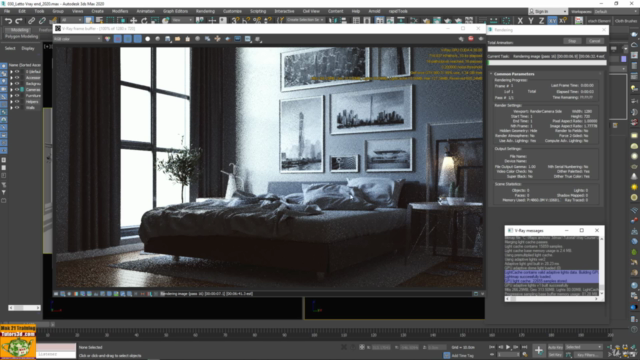Image resolution: width=640 pixels, height=360 pixels.
Task: Open the selection filter All dropdown
Action: [71, 20]
